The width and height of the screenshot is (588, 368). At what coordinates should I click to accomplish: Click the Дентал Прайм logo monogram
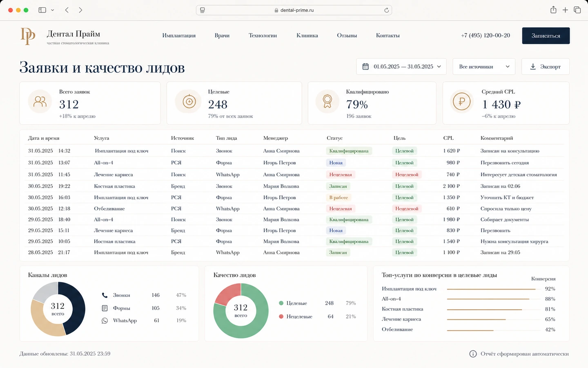28,36
